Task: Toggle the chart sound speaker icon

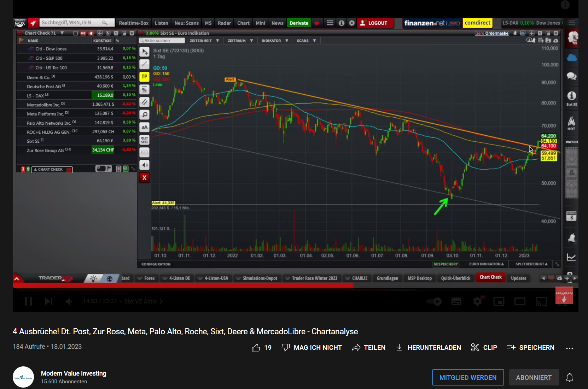Action: point(144,165)
